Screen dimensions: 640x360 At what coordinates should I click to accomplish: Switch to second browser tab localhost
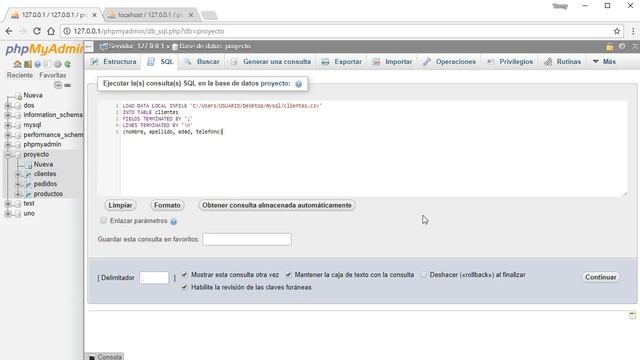[x=149, y=15]
